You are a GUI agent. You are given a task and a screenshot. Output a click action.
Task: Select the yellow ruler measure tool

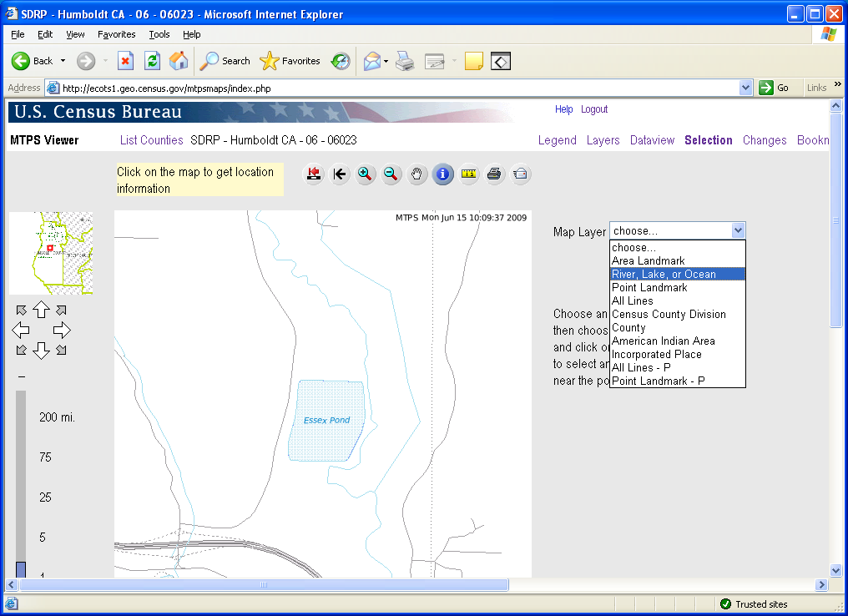pos(468,174)
